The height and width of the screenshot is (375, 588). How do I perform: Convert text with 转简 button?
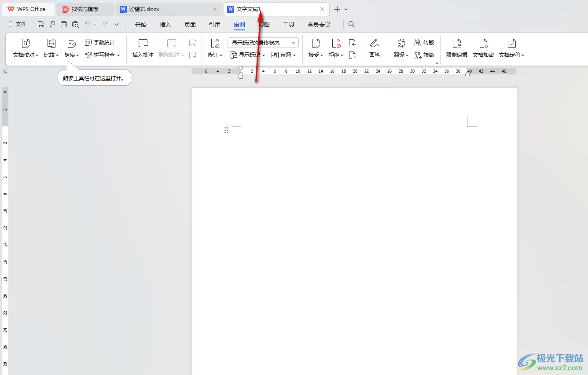click(x=424, y=55)
